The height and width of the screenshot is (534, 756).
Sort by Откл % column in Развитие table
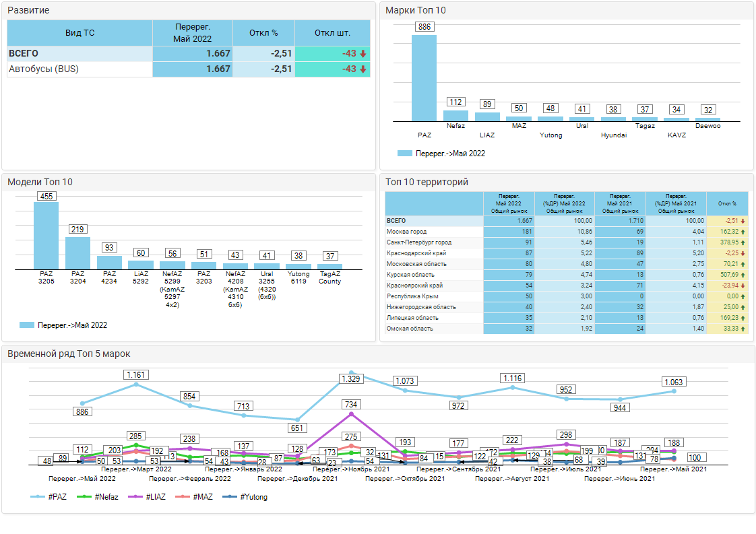(x=263, y=33)
